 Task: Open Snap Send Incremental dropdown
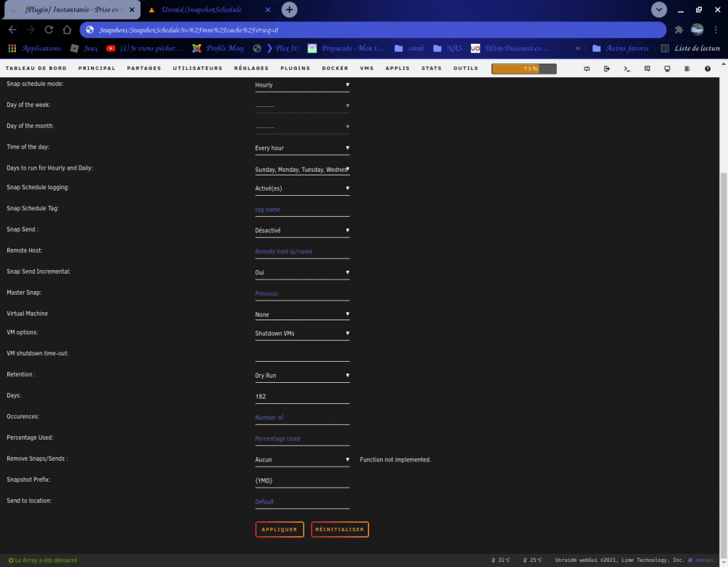click(x=302, y=273)
